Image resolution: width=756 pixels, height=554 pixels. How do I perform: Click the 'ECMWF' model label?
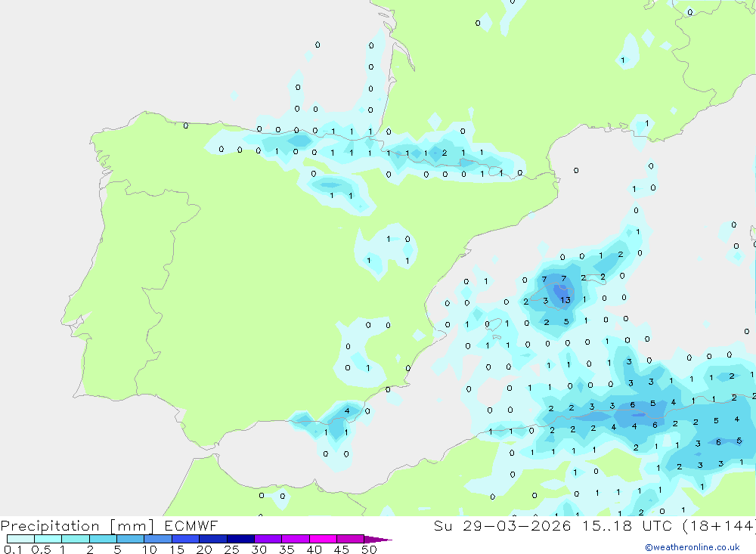click(x=191, y=525)
